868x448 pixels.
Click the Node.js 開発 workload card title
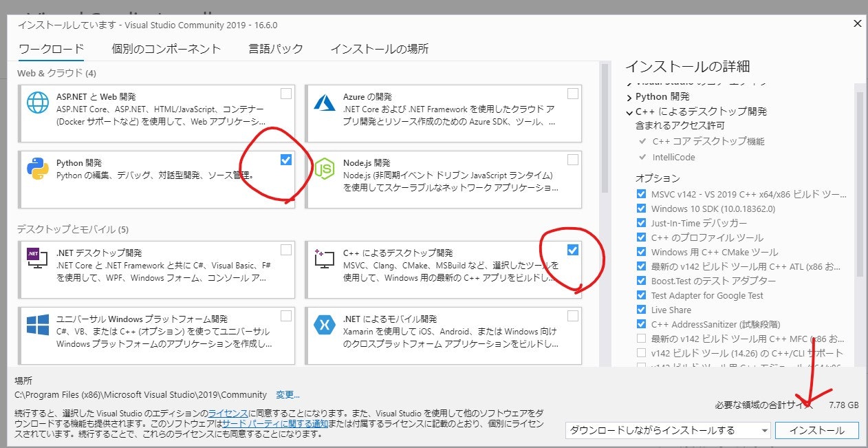(367, 163)
